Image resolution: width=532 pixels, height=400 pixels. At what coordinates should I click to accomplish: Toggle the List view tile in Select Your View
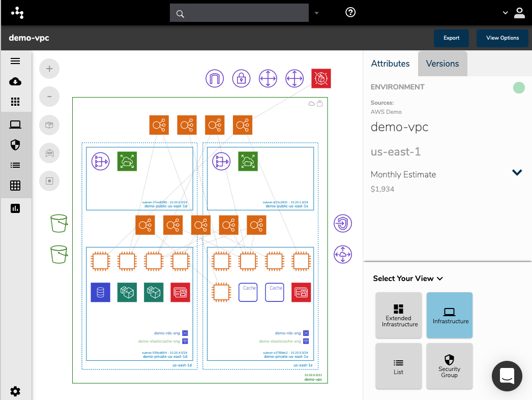point(399,366)
